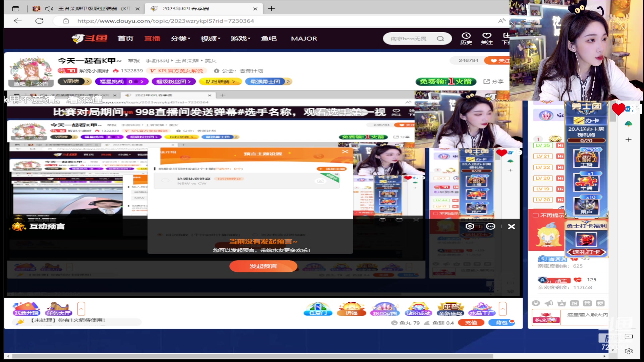Expand the 福星挑战 badge
This screenshot has width=644, height=362.
tap(121, 81)
